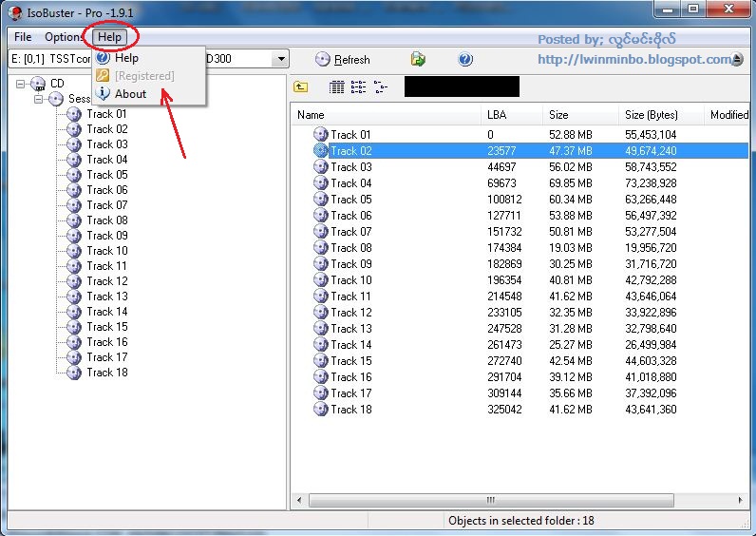Click size value 42.54 MB
The width and height of the screenshot is (756, 536).
coord(571,361)
